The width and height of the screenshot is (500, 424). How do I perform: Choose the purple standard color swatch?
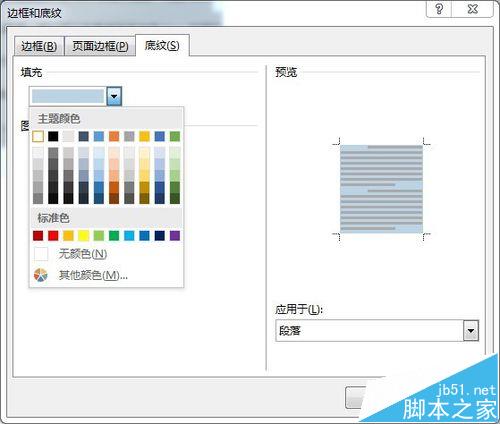tap(175, 236)
